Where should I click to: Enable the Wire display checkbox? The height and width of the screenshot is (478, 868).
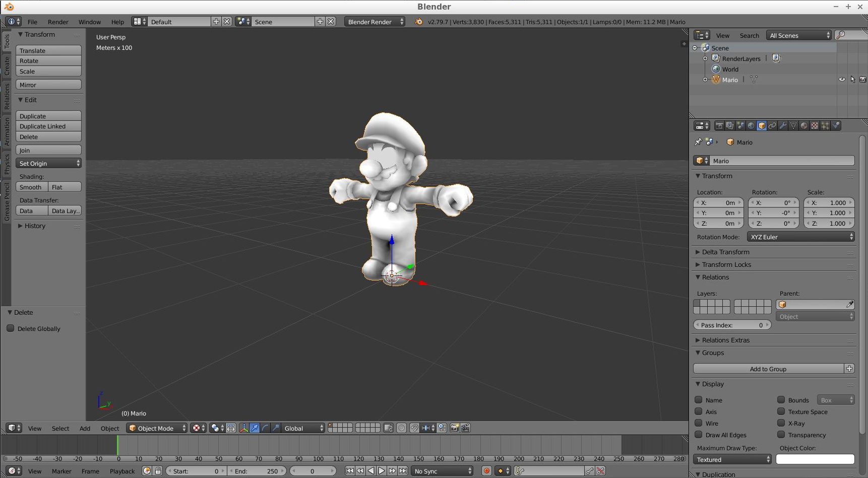[x=699, y=423]
